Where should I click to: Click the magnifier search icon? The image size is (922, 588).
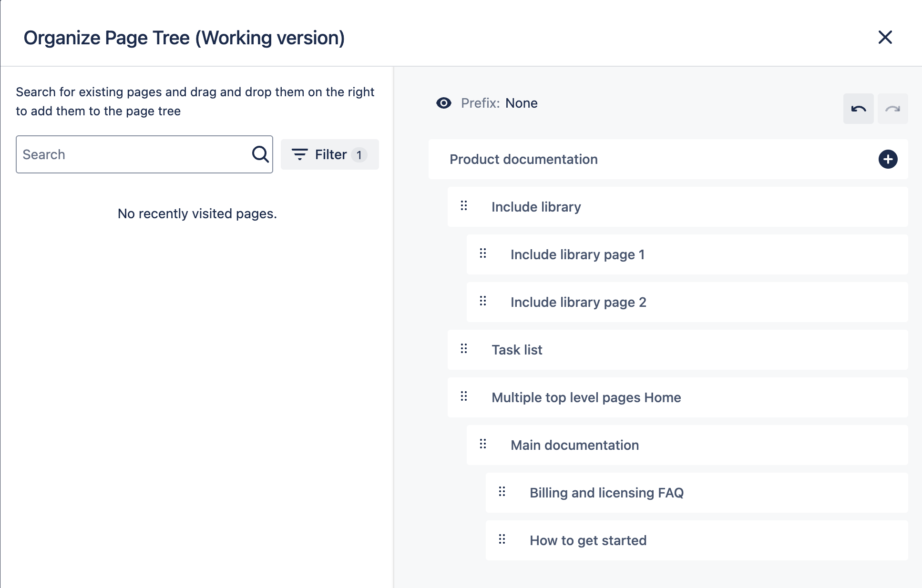pyautogui.click(x=260, y=154)
